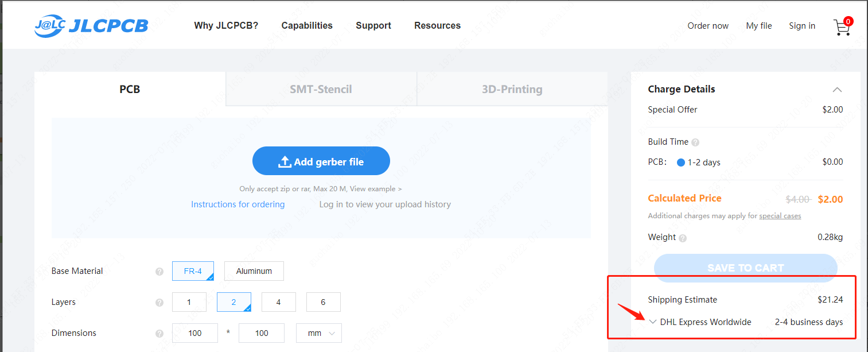868x352 pixels.
Task: Click the second Dimensions height field
Action: coord(262,333)
